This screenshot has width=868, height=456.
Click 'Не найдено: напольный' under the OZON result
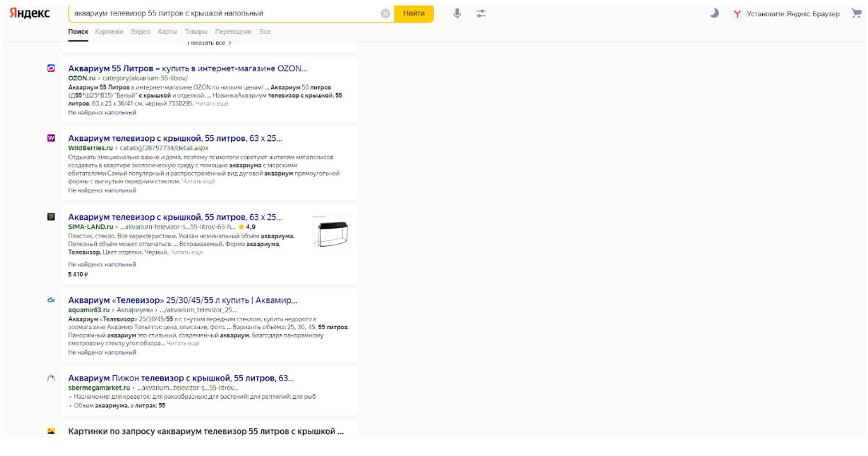click(102, 112)
